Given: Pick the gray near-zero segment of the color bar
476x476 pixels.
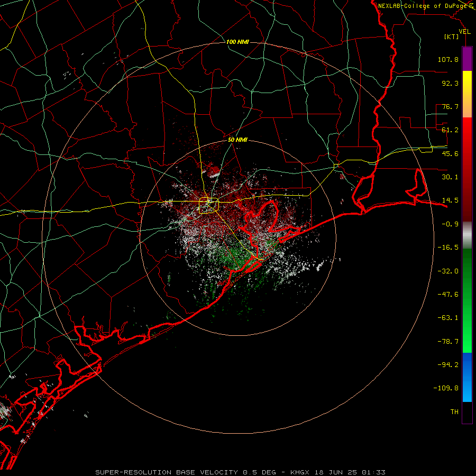Looking at the screenshot, I should click(x=467, y=235).
